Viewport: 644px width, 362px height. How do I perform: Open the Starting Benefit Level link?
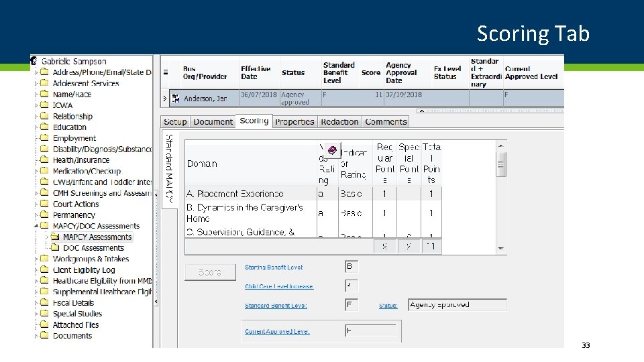coord(274,267)
